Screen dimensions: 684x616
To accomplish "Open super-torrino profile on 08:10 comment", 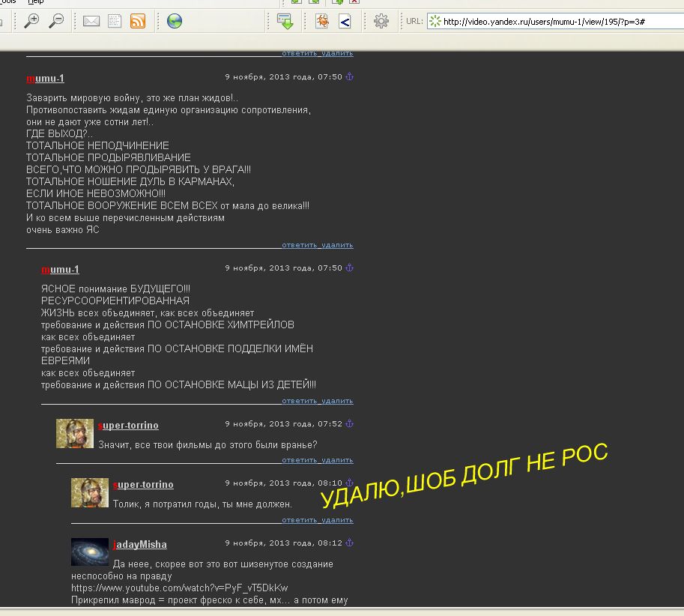I will [x=143, y=485].
